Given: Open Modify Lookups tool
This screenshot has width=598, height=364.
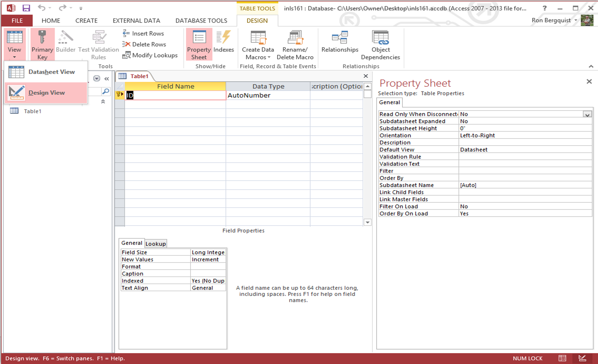Looking at the screenshot, I should (x=150, y=55).
